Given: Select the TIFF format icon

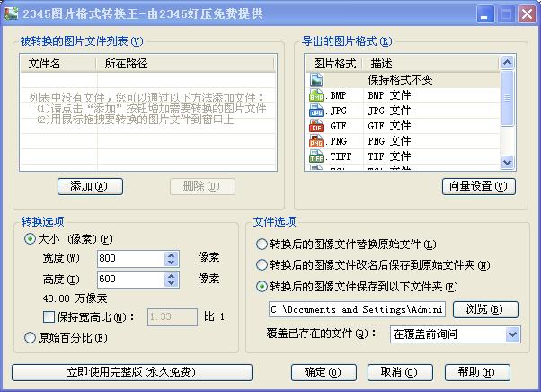Looking at the screenshot, I should pyautogui.click(x=316, y=156).
